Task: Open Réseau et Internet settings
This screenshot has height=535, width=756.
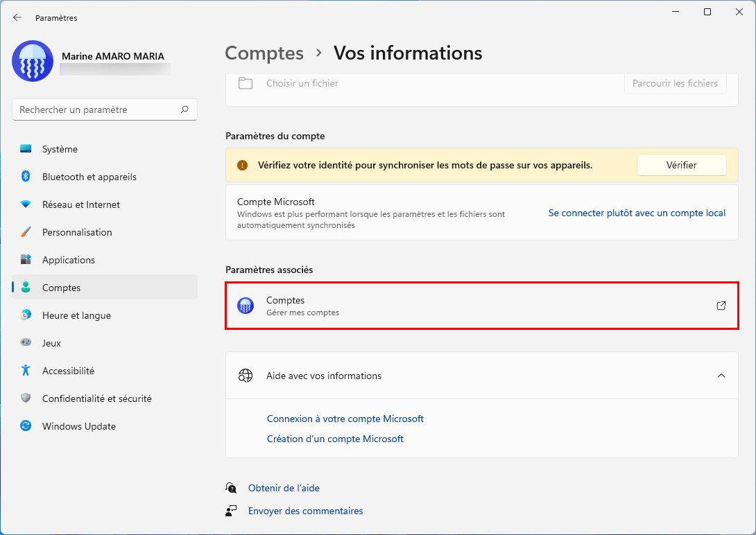Action: click(x=105, y=204)
